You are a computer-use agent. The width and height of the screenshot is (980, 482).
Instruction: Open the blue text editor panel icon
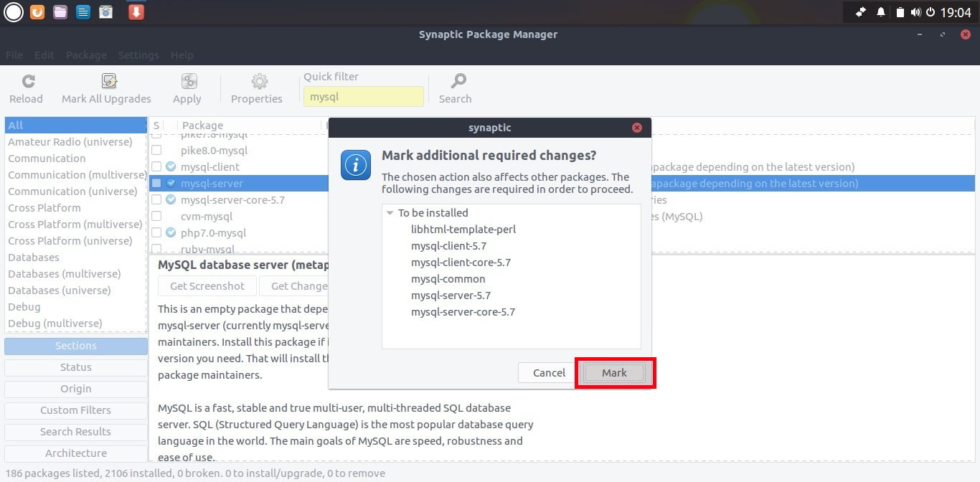pos(83,11)
